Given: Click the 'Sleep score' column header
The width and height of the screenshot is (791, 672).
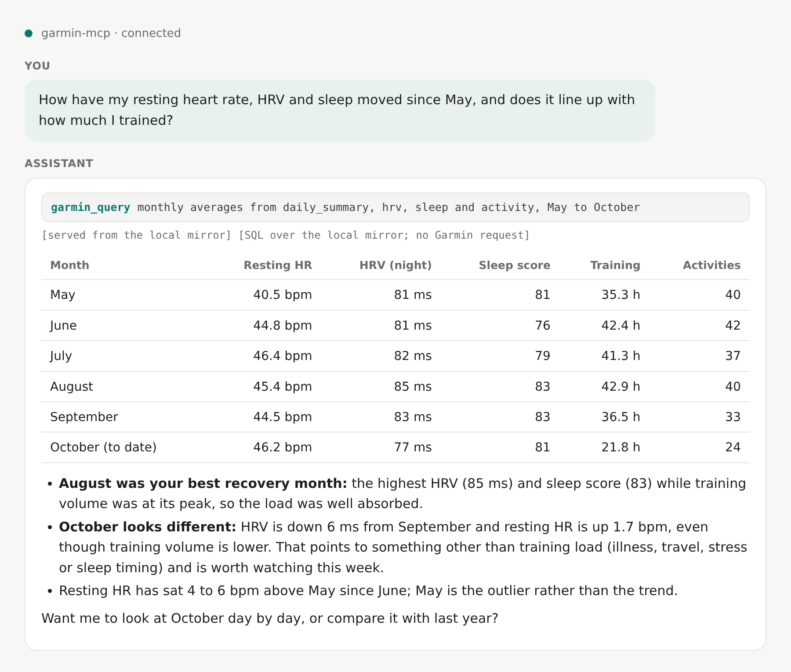Looking at the screenshot, I should (514, 265).
